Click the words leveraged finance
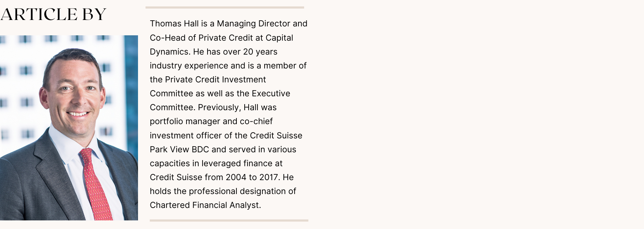Screen dimensions: 644x229 (239, 163)
